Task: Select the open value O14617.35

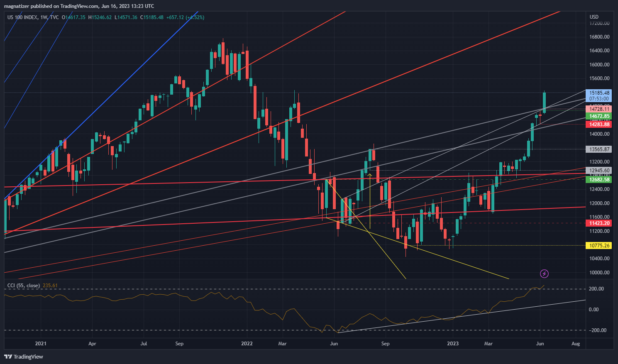Action: tap(73, 17)
